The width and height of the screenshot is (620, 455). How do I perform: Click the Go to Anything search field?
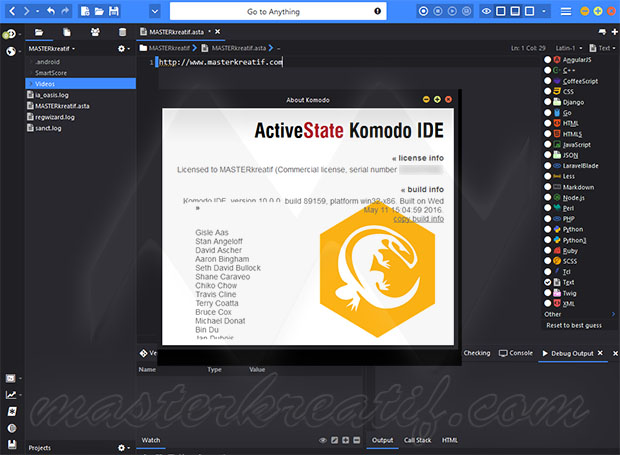[x=278, y=11]
